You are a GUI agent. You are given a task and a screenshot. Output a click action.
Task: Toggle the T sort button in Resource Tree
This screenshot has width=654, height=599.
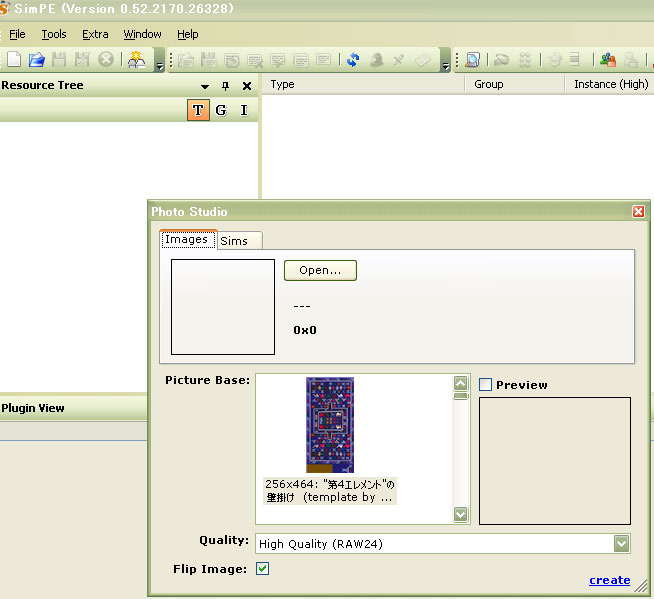[x=198, y=110]
